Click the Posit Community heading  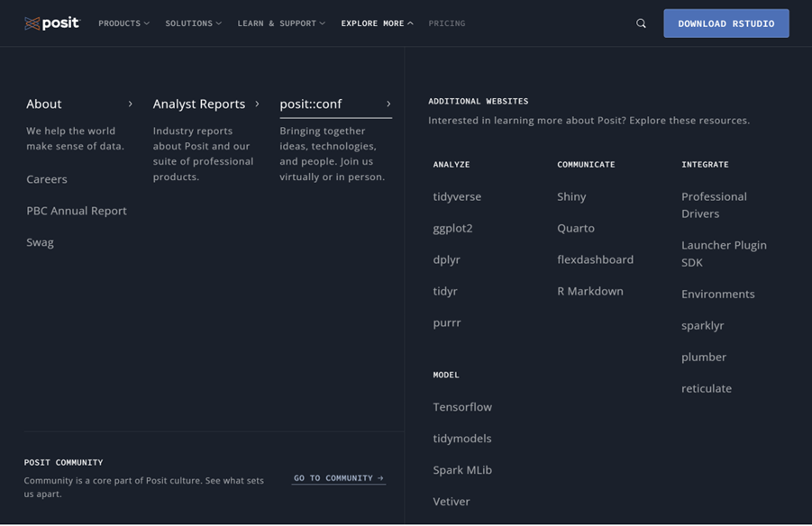tap(63, 462)
